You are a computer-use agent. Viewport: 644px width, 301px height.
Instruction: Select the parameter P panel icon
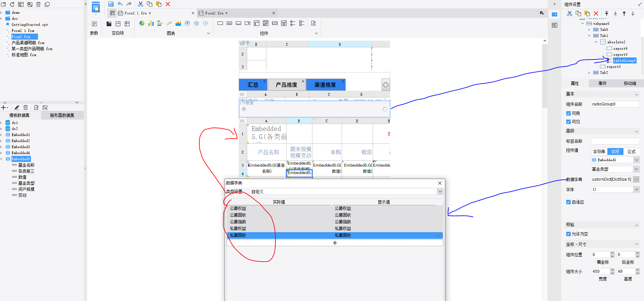pos(94,24)
